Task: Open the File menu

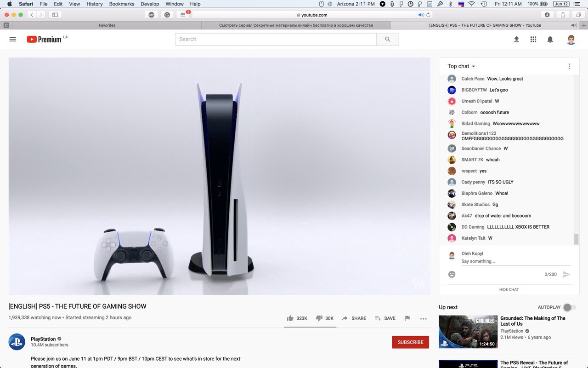Action: (x=44, y=4)
